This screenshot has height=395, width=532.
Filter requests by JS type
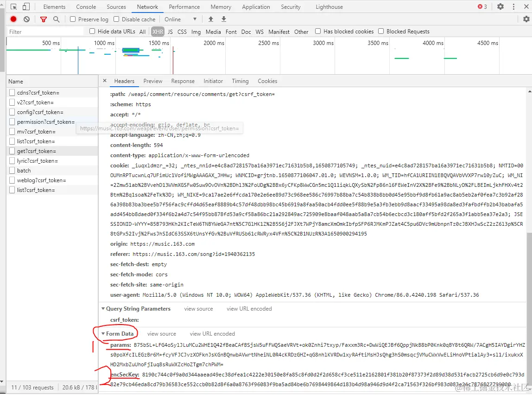tap(170, 32)
